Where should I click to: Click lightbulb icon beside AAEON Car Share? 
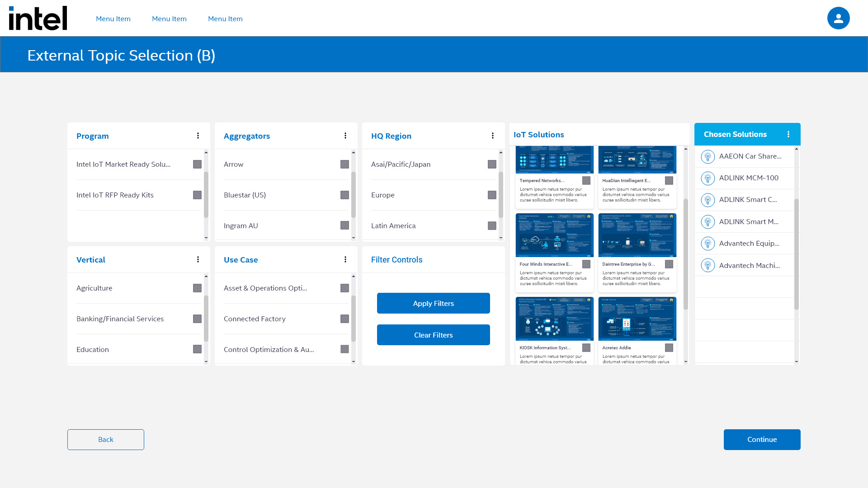click(708, 156)
